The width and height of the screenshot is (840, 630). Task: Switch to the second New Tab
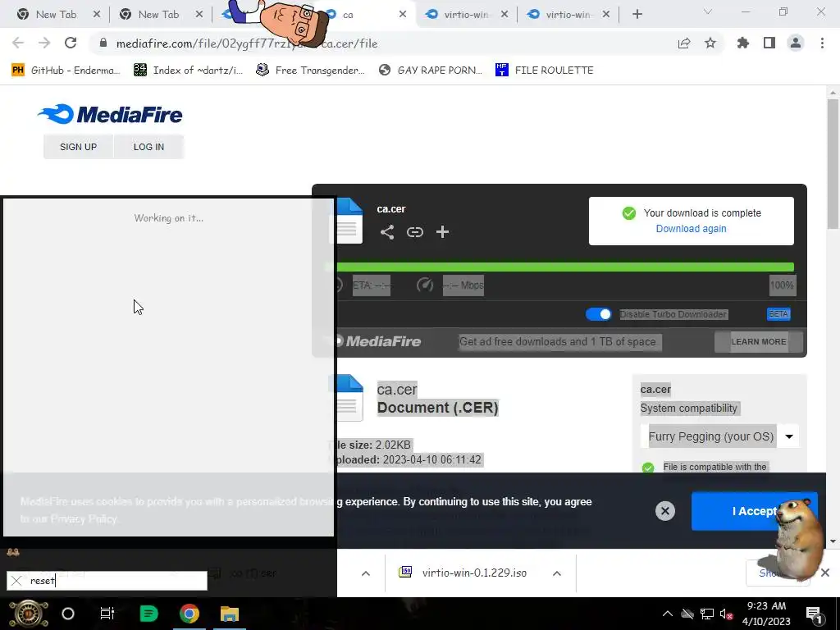(x=158, y=15)
